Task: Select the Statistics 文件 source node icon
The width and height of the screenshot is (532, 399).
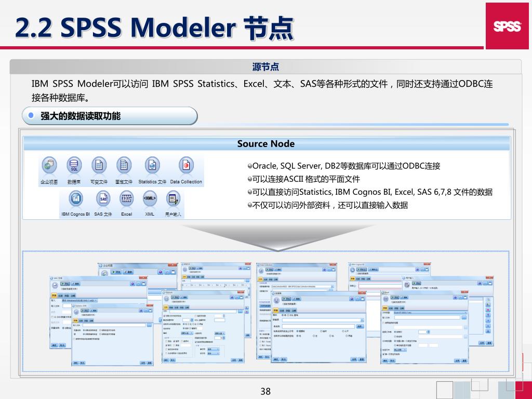Action: pos(152,165)
